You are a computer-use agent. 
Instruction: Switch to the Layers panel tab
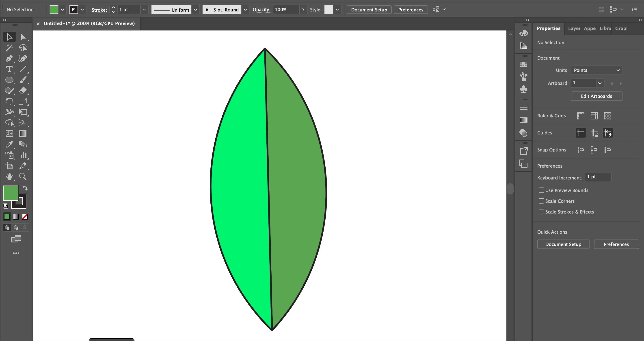click(573, 28)
